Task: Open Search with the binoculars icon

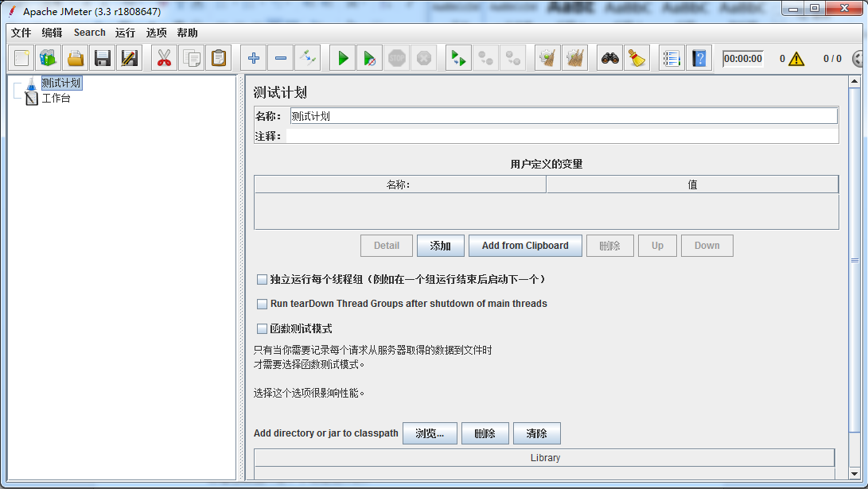Action: 610,57
